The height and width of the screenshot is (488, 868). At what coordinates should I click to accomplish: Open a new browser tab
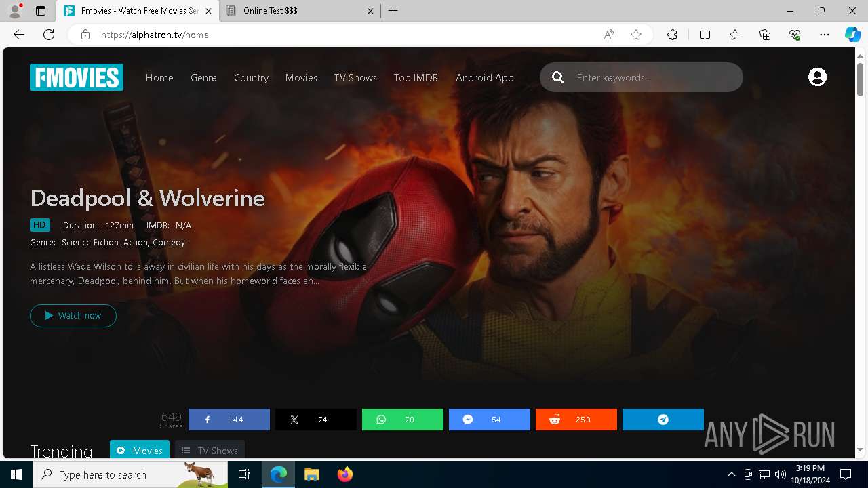(x=393, y=11)
